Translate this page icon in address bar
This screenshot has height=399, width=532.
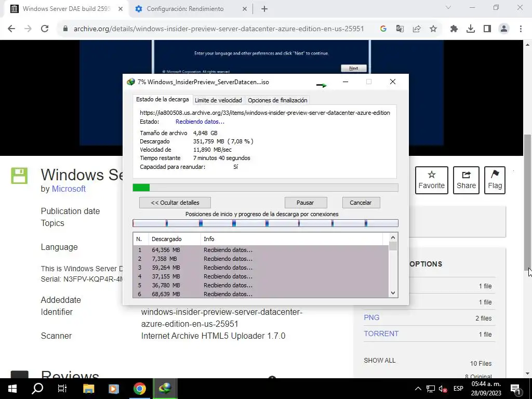tap(400, 29)
